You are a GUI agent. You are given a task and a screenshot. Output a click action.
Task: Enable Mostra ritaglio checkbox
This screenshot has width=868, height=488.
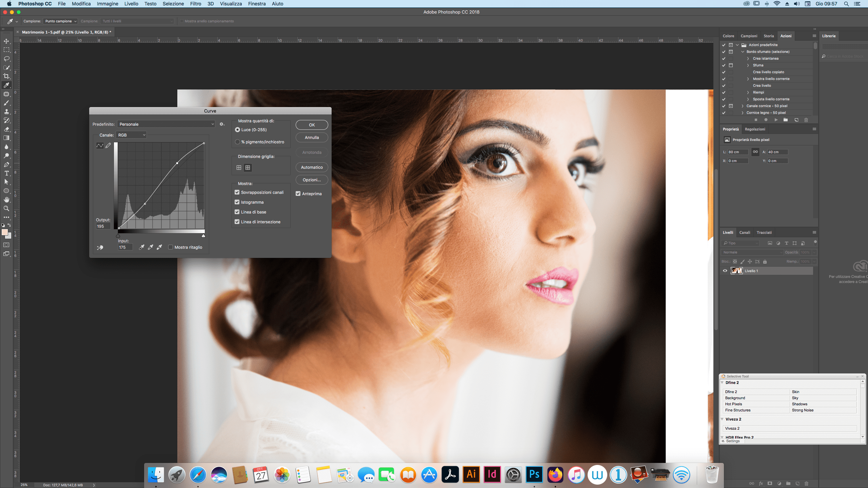coord(171,247)
